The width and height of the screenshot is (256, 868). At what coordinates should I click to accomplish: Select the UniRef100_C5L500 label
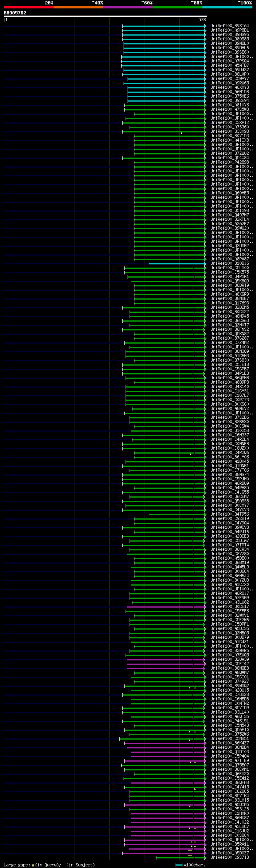point(230,268)
